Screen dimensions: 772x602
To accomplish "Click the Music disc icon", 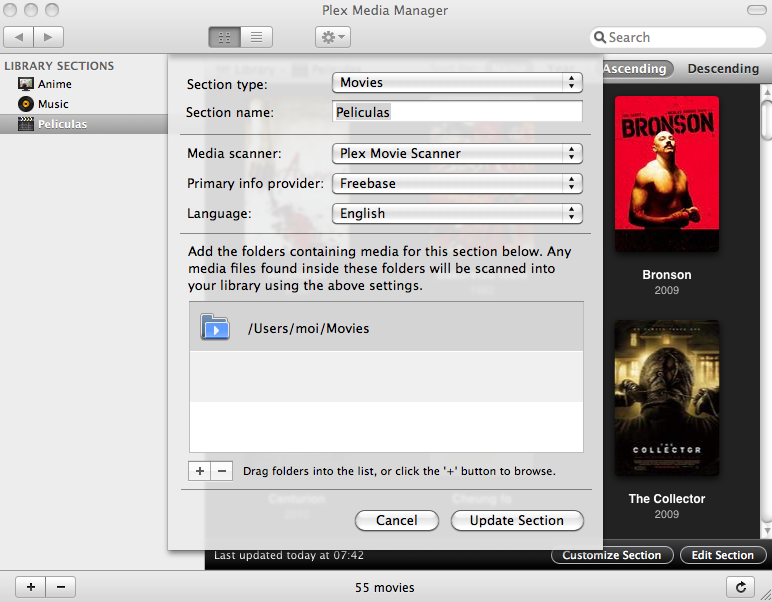I will pyautogui.click(x=26, y=104).
